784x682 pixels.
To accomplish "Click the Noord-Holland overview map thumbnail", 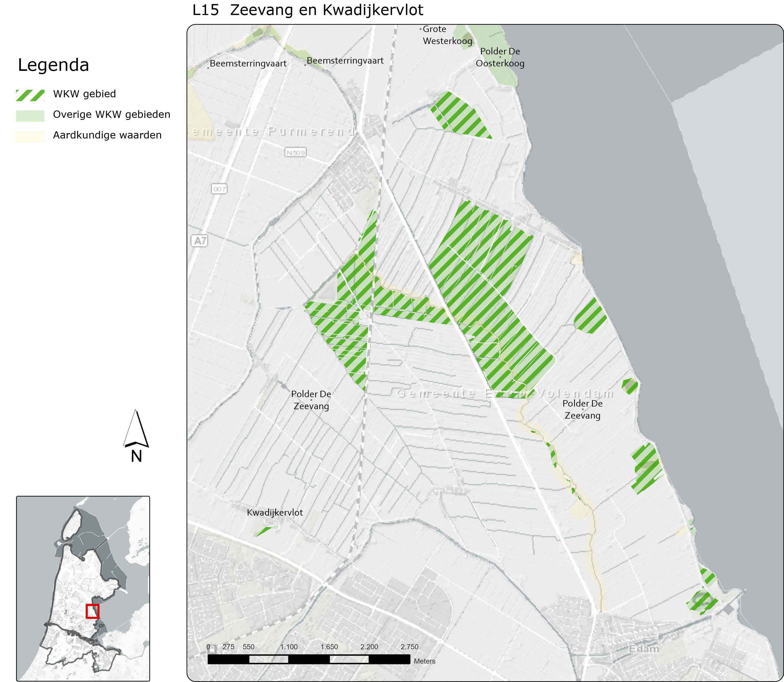I will coord(83,588).
